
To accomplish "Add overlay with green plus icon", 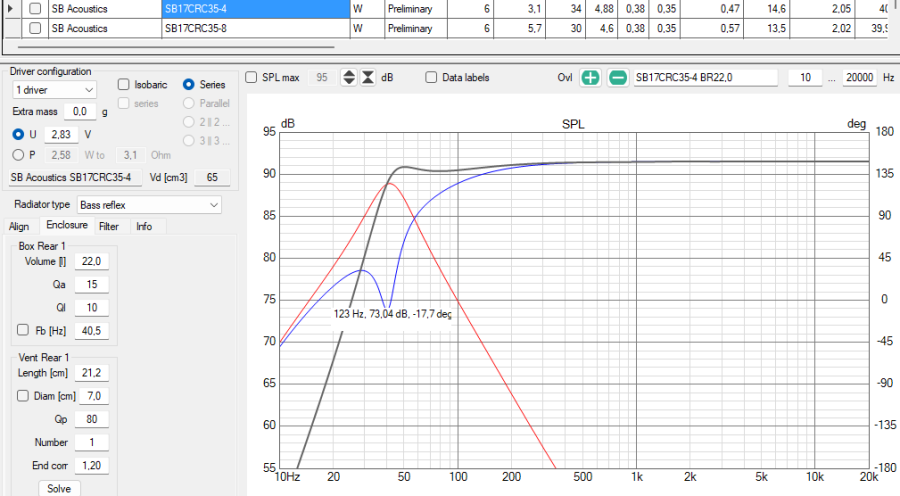I will (x=590, y=78).
